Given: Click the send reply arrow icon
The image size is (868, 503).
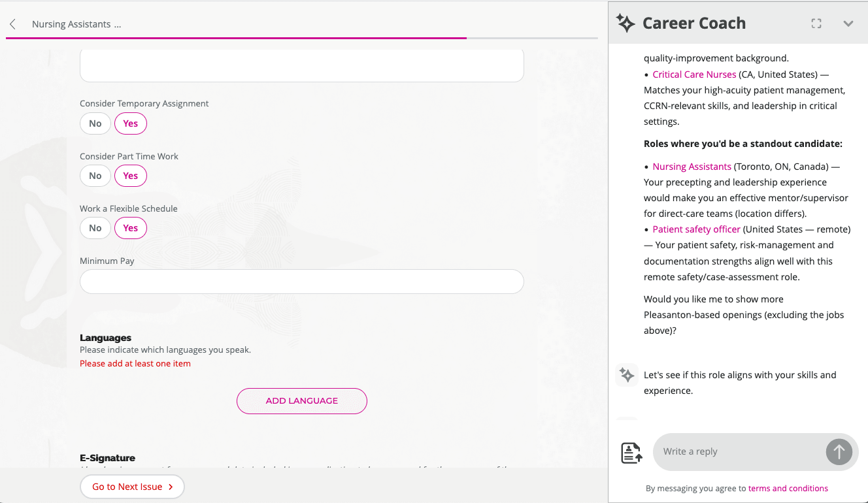Looking at the screenshot, I should [x=839, y=451].
